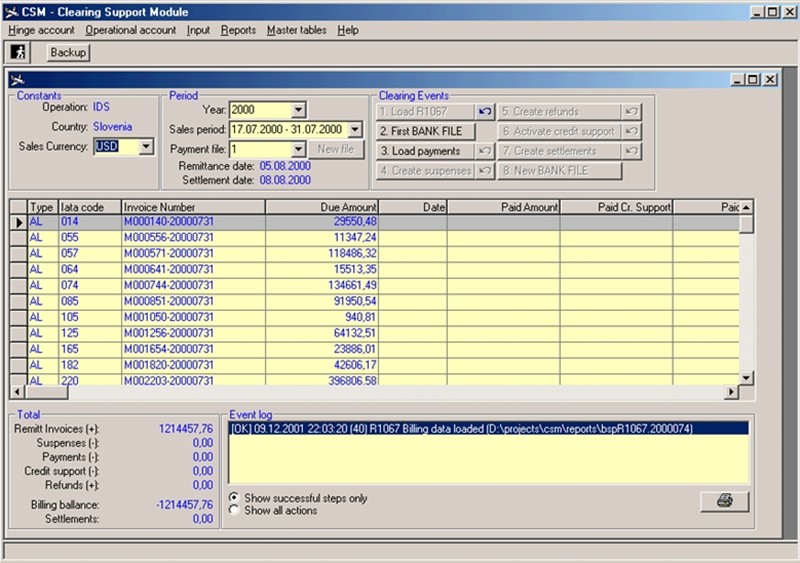The image size is (800, 563).
Task: Click the print event log icon
Action: click(x=724, y=501)
